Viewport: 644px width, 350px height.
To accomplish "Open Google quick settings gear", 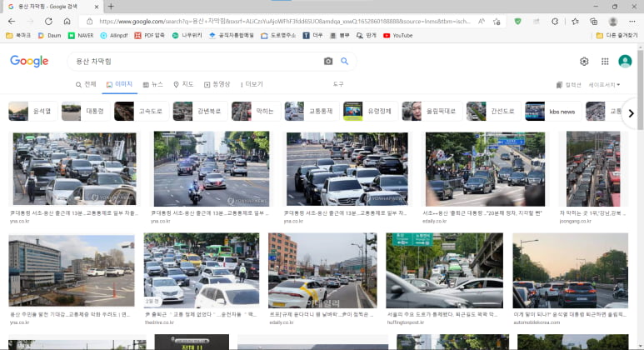I will [x=584, y=61].
